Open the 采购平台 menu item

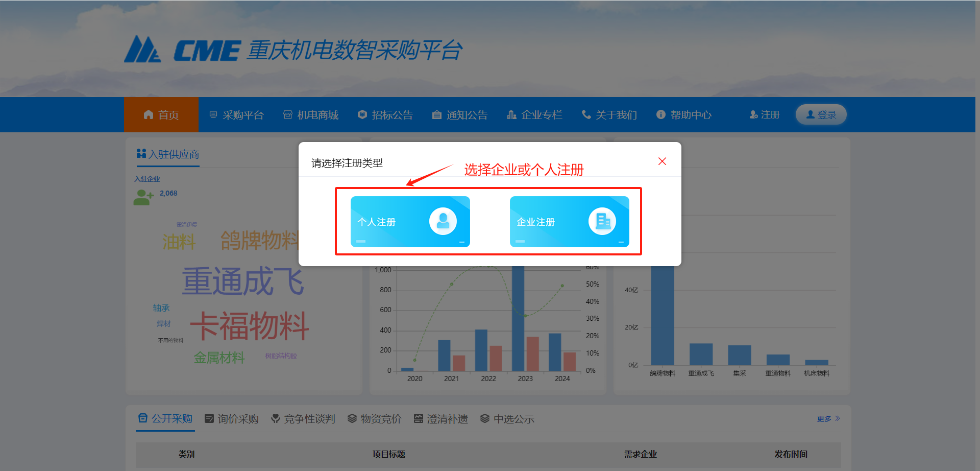coord(237,115)
